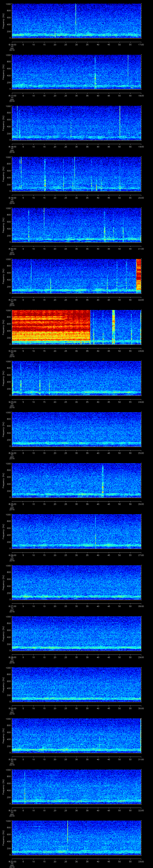Click the large red noise block in the 8:22:00 spectrogram
This screenshot has width=153, height=868.
[x=51, y=326]
